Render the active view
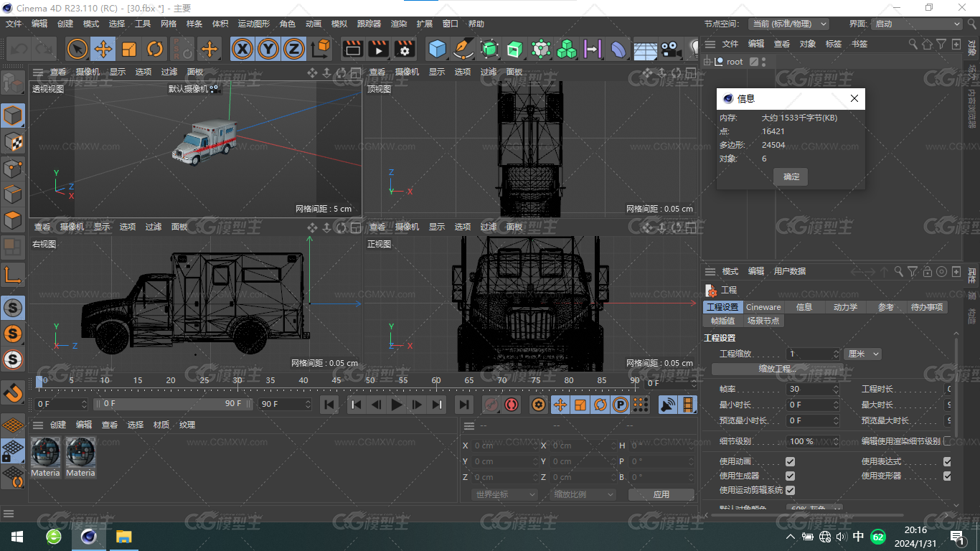 click(x=353, y=49)
